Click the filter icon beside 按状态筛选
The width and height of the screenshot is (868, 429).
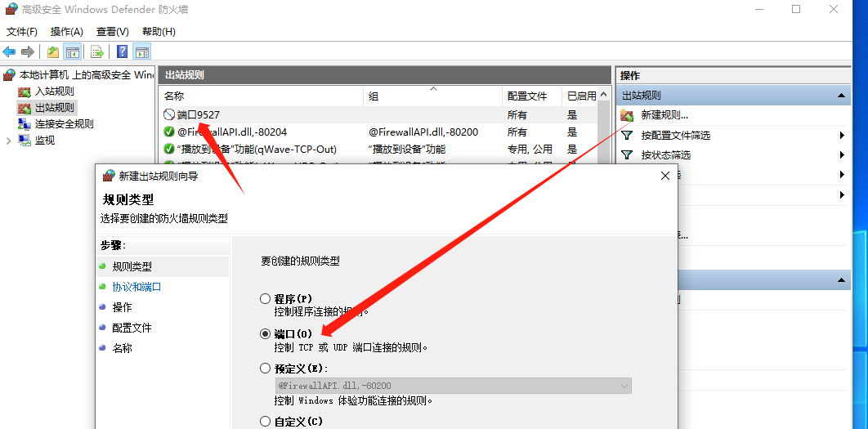(627, 155)
